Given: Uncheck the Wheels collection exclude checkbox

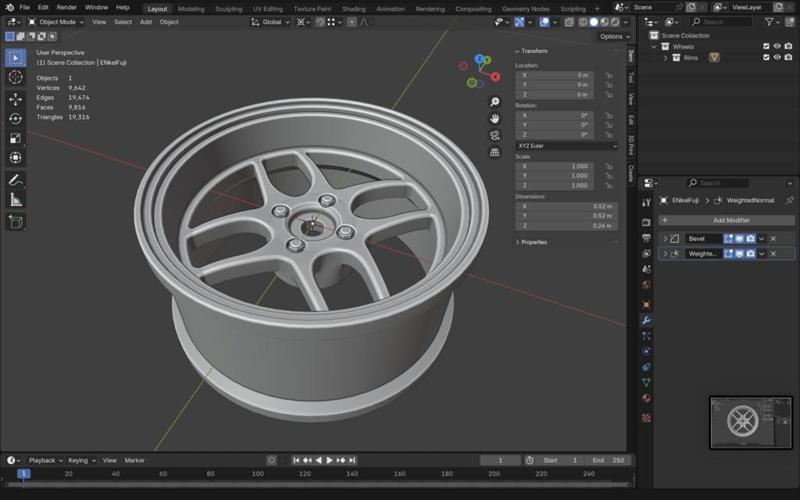Looking at the screenshot, I should coord(766,46).
